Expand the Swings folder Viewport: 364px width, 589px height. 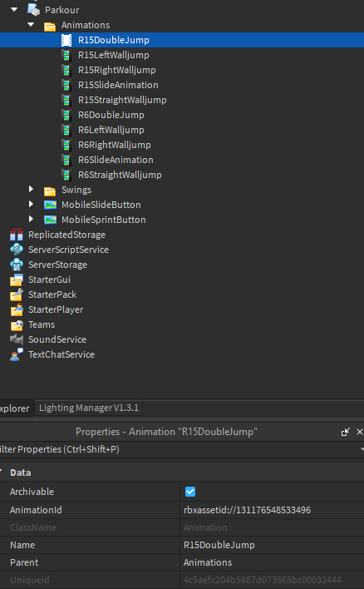31,190
